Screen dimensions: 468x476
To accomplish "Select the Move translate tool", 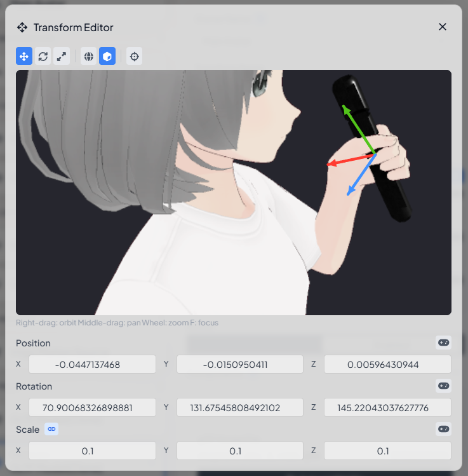I will (x=24, y=56).
